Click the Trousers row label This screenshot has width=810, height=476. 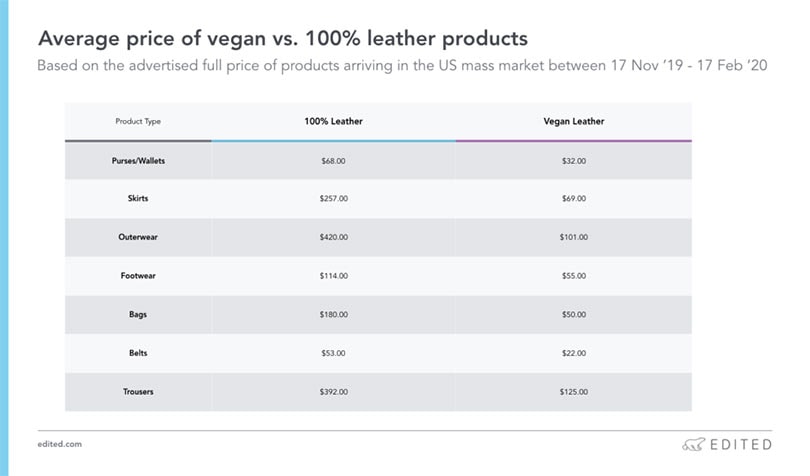pyautogui.click(x=138, y=391)
